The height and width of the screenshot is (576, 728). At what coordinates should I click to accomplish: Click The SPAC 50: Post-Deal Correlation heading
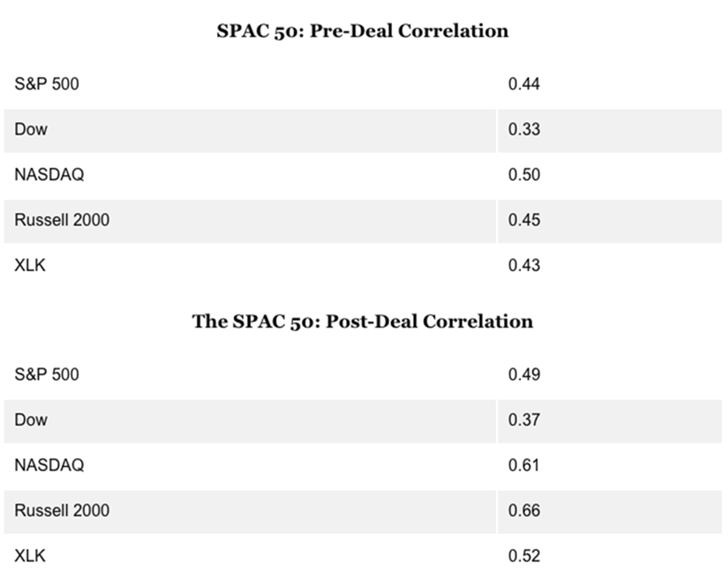click(362, 321)
